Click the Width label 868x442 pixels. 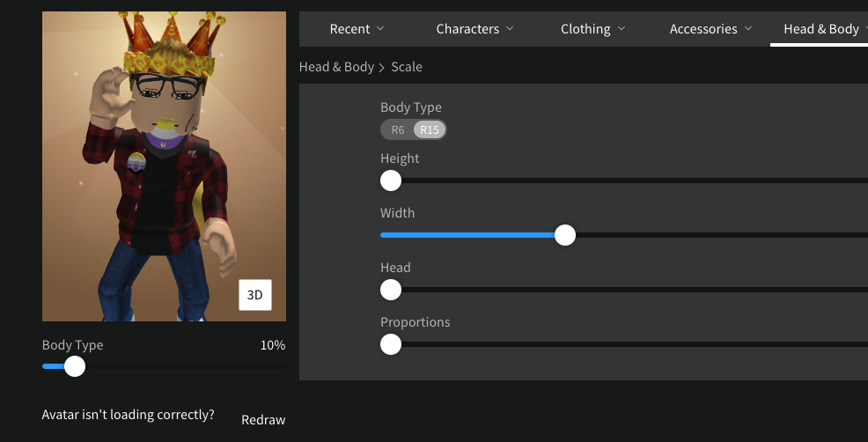point(397,213)
